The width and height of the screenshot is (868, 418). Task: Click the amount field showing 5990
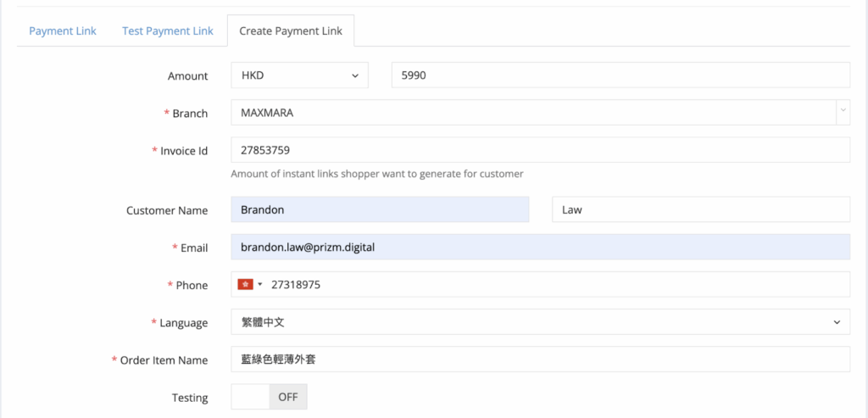pyautogui.click(x=620, y=75)
